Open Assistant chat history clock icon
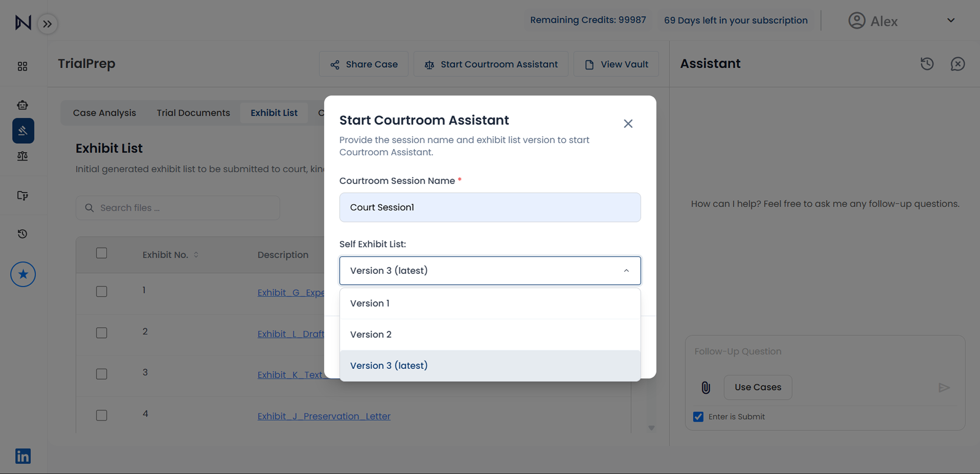The image size is (980, 474). [x=927, y=64]
